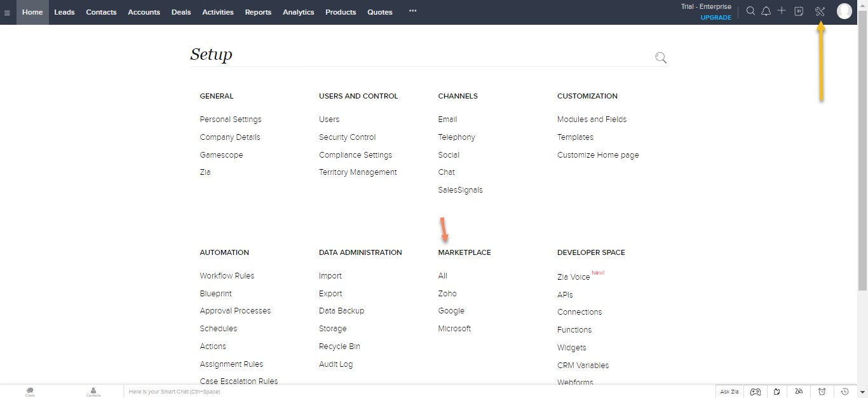Image resolution: width=868 pixels, height=398 pixels.
Task: Open Blueprint under Automation
Action: click(215, 294)
